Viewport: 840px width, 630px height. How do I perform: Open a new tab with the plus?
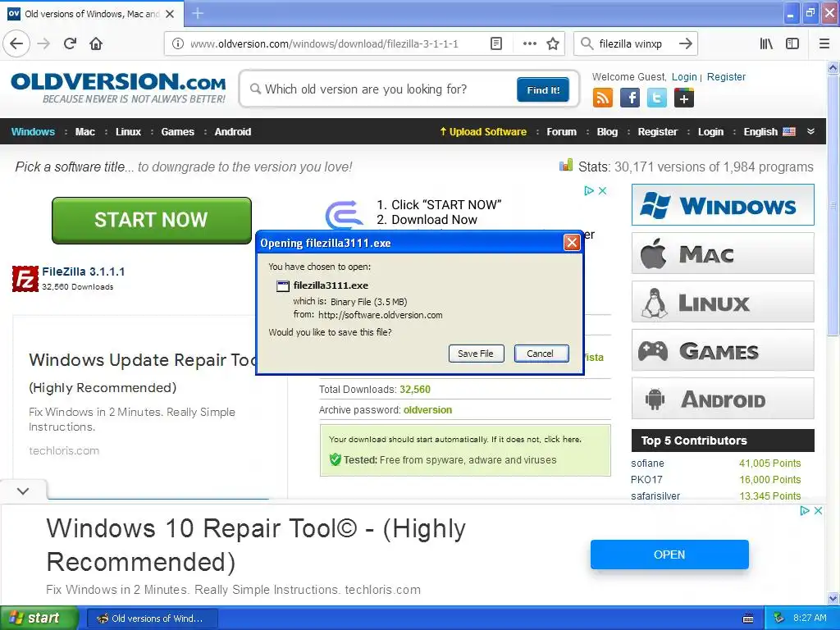197,13
